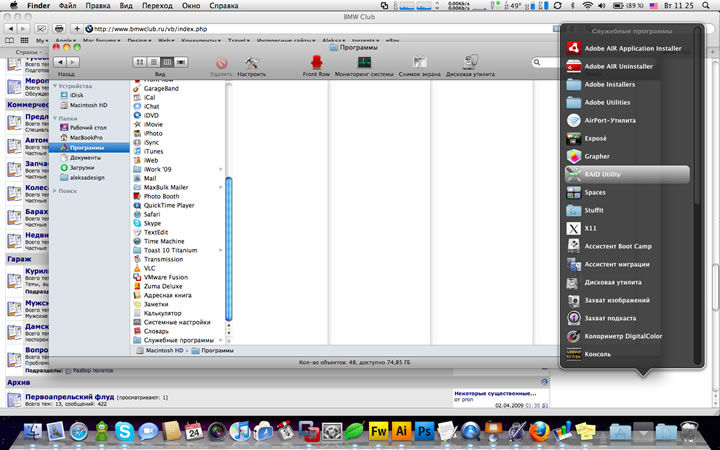Open Некоторые существенные... latest post link
The height and width of the screenshot is (450, 720).
[495, 394]
